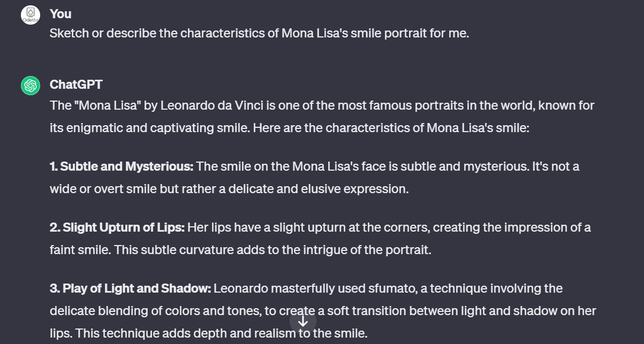Click the "3. Play of Light and Shadow:" heading
Screen dimensions: 644x344
[131, 288]
